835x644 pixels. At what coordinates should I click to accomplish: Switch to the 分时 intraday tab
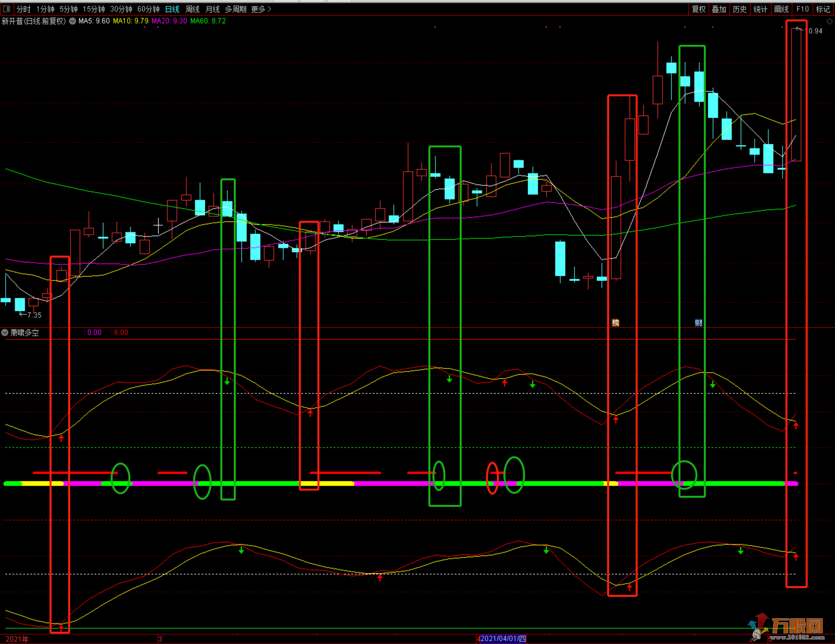click(23, 9)
